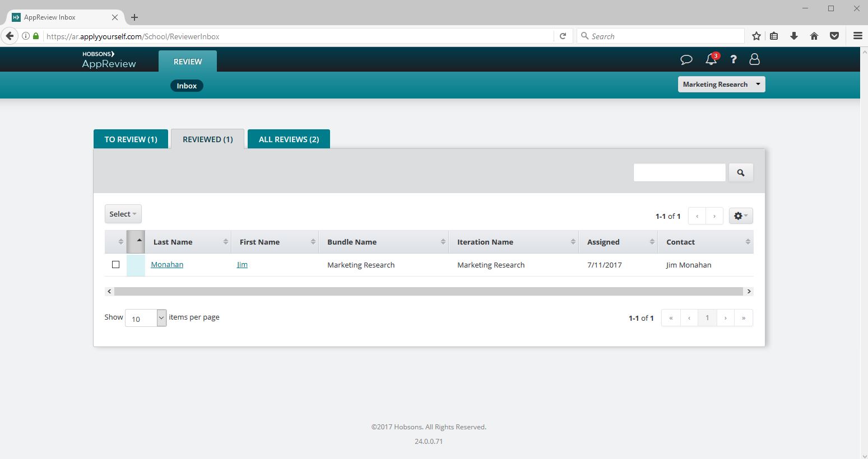Click the help question mark icon
868x459 pixels.
point(733,59)
